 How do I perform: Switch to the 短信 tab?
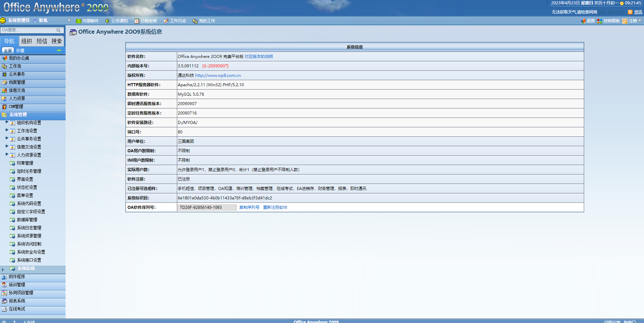[x=42, y=41]
